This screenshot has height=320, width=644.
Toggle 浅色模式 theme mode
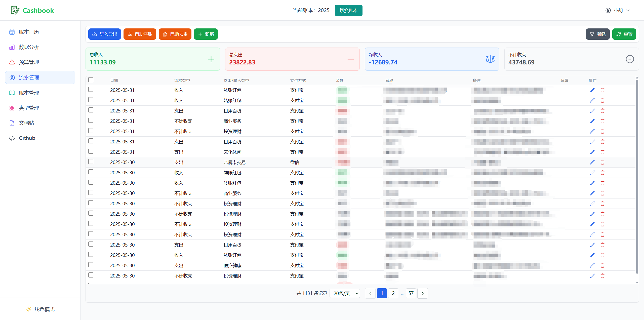(40, 309)
